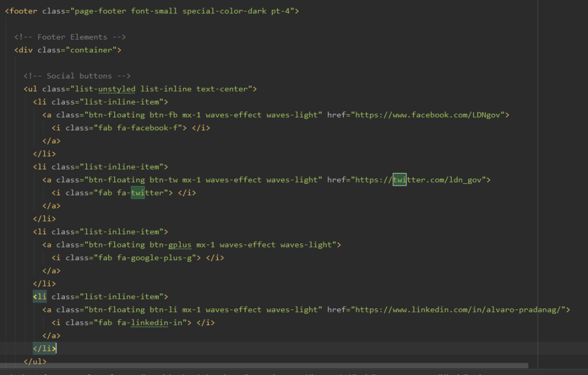The height and width of the screenshot is (375, 588).
Task: Click the LinkedIn profile URL
Action: point(460,310)
